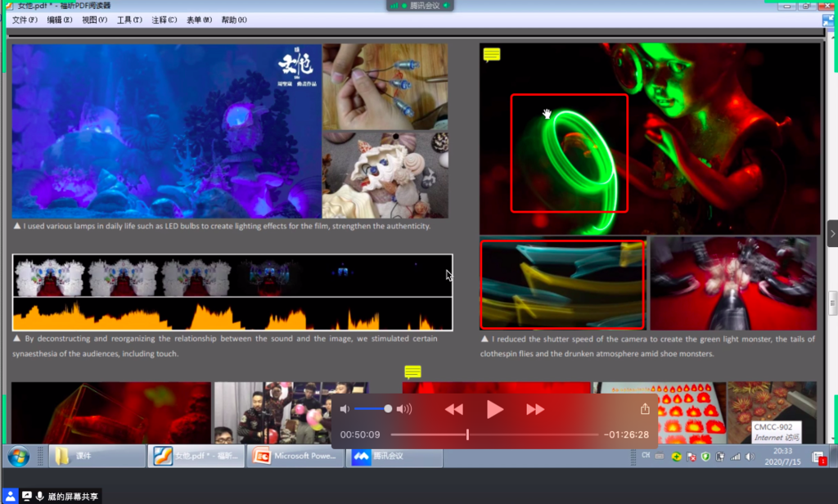The height and width of the screenshot is (504, 838).
Task: Click the yellow and teal light streaks image
Action: pyautogui.click(x=562, y=285)
